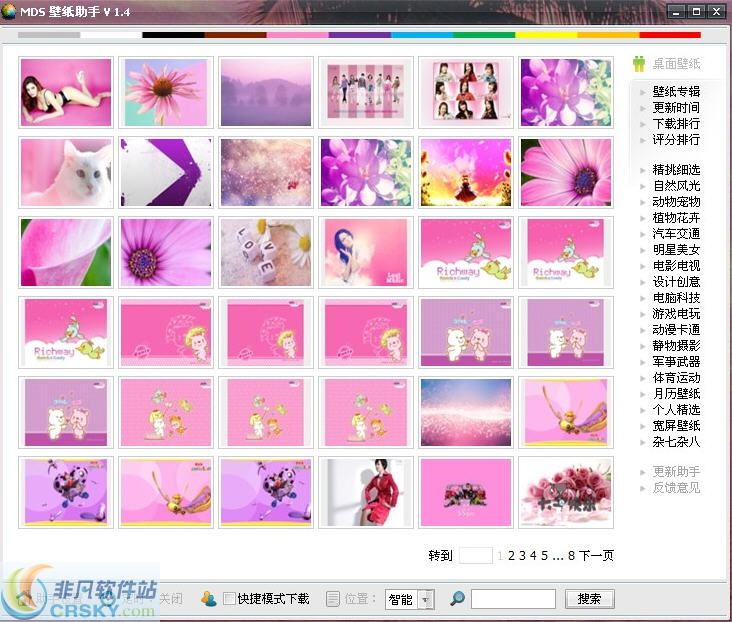The image size is (732, 622).
Task: Open the 植物花卉 category
Action: point(676,218)
